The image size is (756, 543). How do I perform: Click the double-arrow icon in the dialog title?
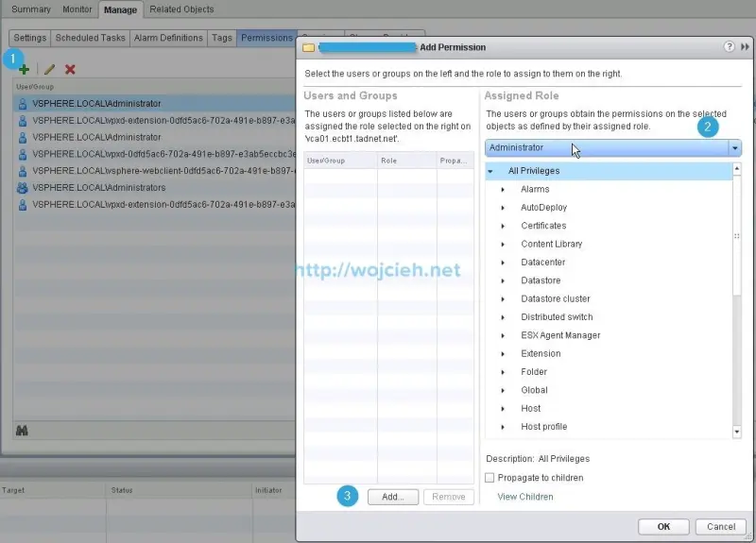click(745, 46)
